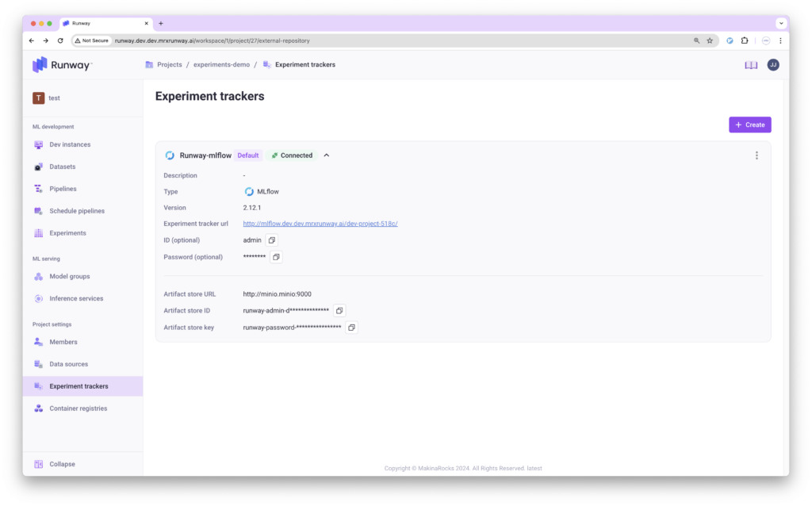Open Schedule pipelines in the sidebar

click(77, 211)
